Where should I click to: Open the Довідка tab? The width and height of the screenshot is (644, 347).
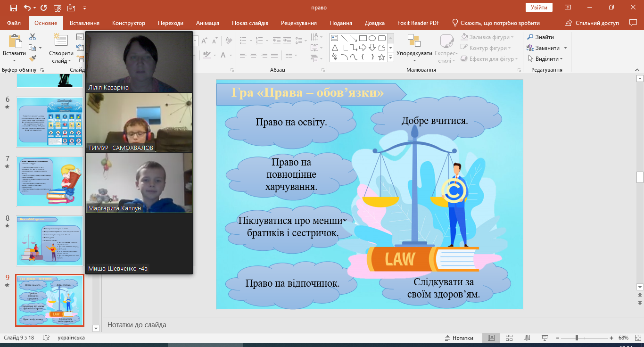[375, 23]
